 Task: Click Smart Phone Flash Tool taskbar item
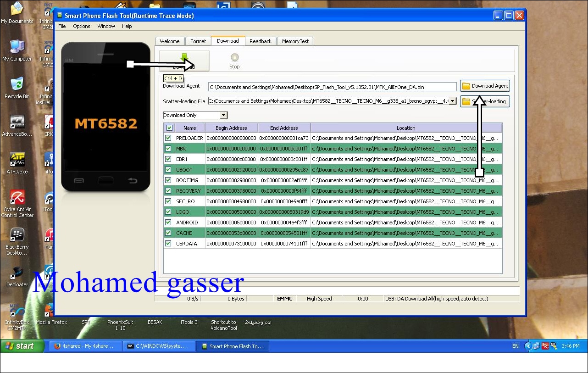tap(233, 346)
